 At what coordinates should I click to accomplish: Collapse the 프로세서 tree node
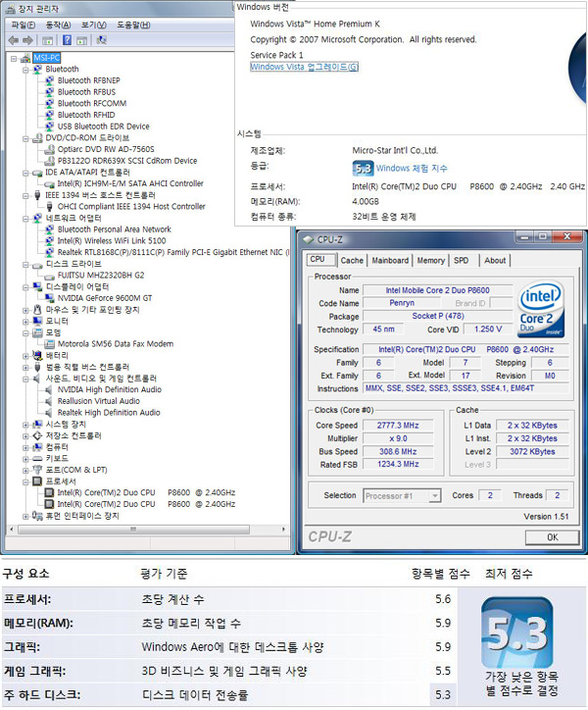click(25, 482)
